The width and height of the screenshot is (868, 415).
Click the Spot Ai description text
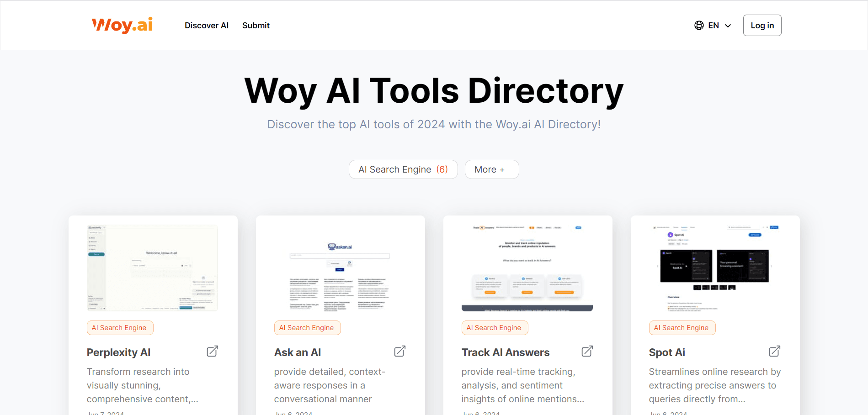[715, 385]
